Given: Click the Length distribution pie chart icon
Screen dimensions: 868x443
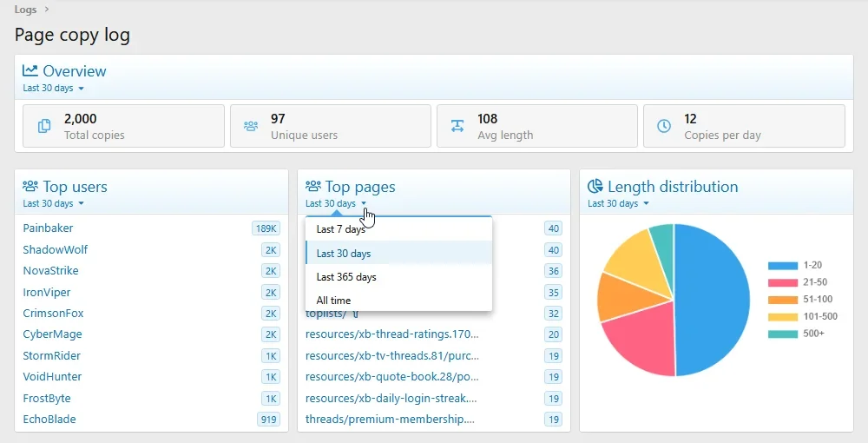Looking at the screenshot, I should tap(595, 186).
